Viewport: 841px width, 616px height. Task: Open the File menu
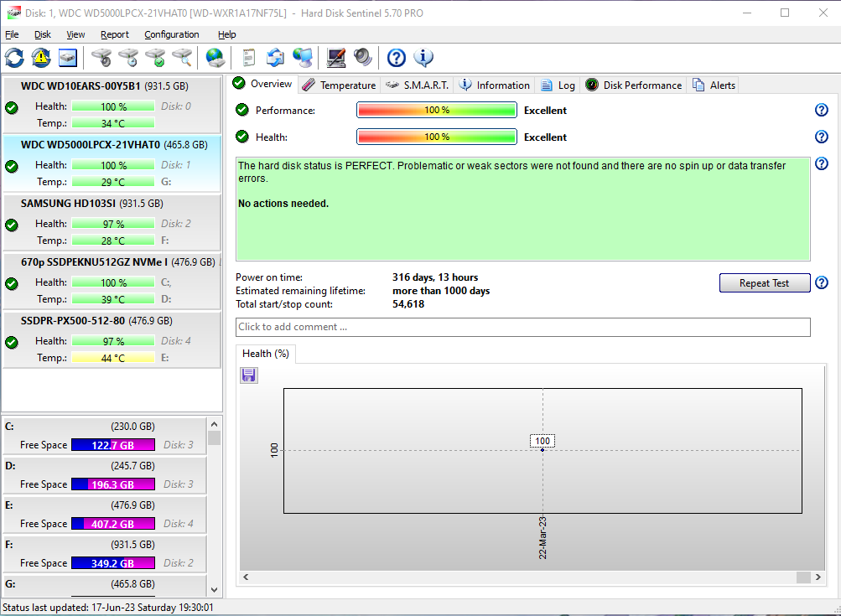point(12,34)
